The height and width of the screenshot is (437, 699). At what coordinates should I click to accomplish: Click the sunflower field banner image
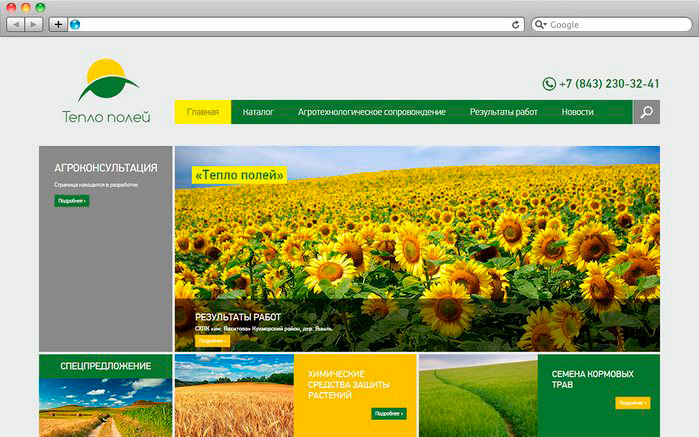pos(417,248)
